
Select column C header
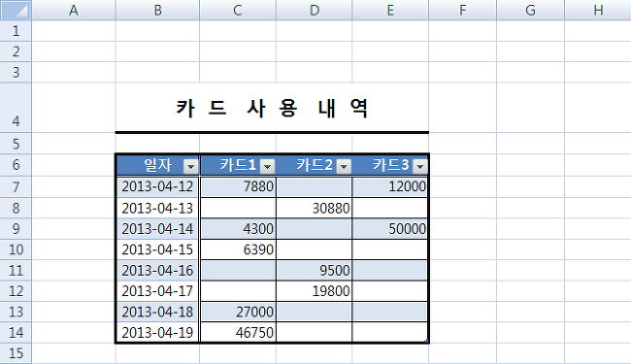[238, 10]
